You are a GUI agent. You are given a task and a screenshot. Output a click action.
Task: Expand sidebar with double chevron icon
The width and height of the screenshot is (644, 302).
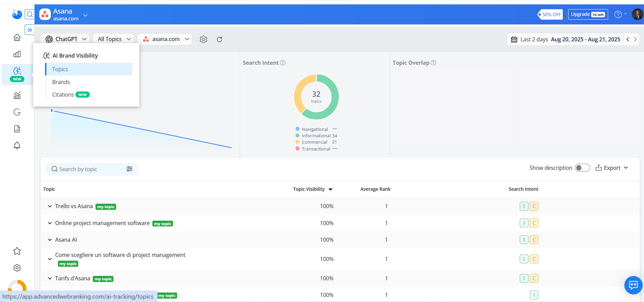point(30,30)
